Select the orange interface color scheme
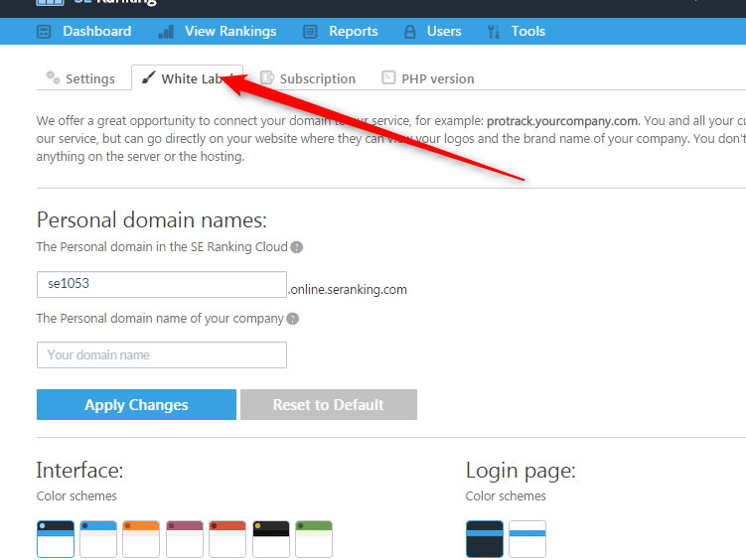Image resolution: width=746 pixels, height=560 pixels. click(x=141, y=539)
